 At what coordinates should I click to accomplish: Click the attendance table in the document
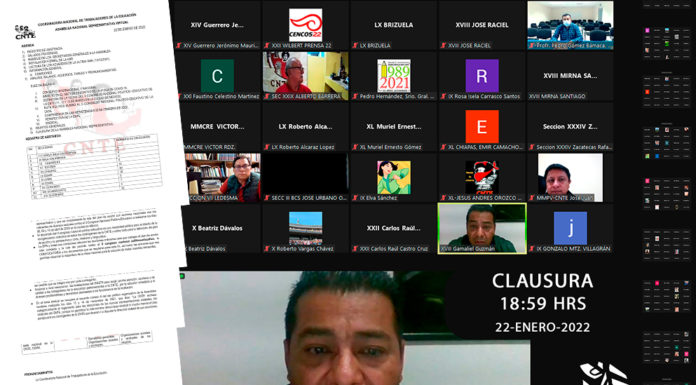click(95, 168)
